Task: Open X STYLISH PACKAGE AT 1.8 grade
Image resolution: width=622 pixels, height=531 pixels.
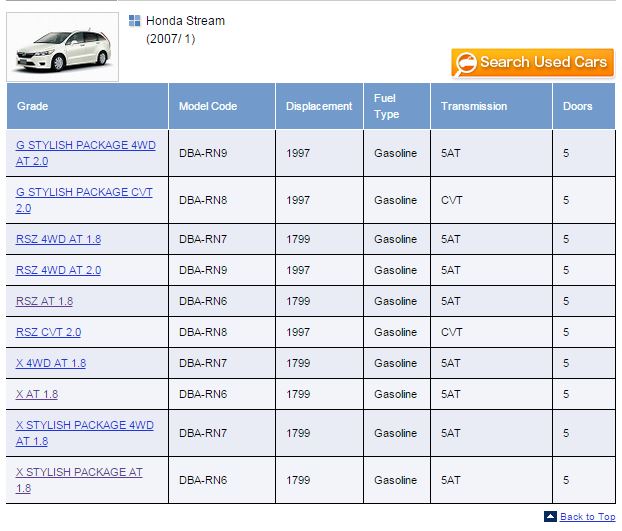Action: pos(79,480)
